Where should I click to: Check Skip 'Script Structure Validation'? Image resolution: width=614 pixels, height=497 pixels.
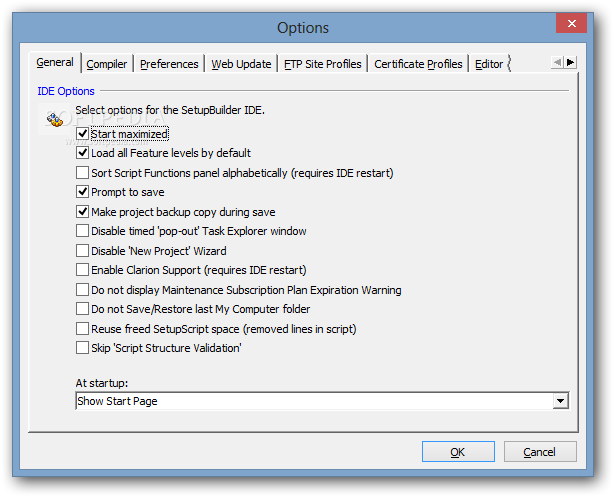point(83,348)
